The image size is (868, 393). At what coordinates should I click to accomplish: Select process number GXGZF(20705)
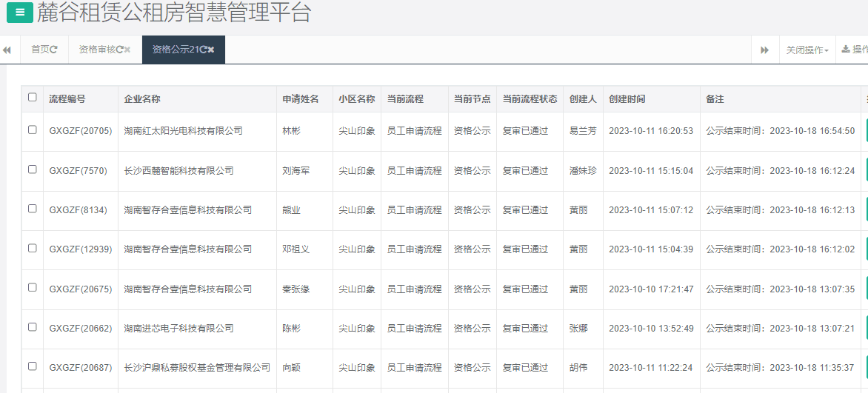click(x=81, y=131)
